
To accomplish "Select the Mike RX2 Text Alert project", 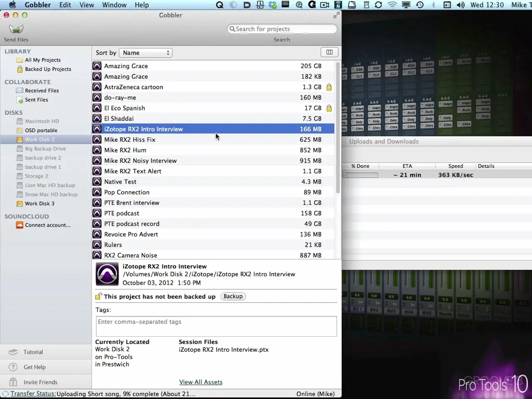I will pos(213,171).
